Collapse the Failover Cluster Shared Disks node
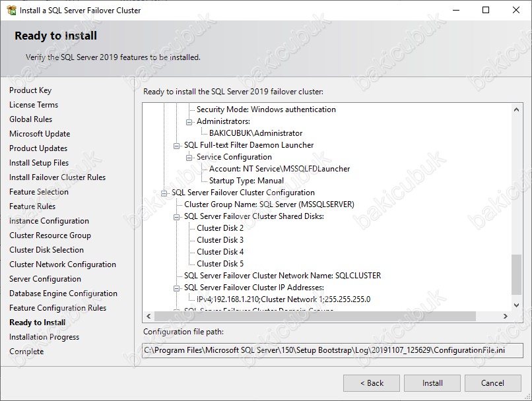 [x=176, y=217]
